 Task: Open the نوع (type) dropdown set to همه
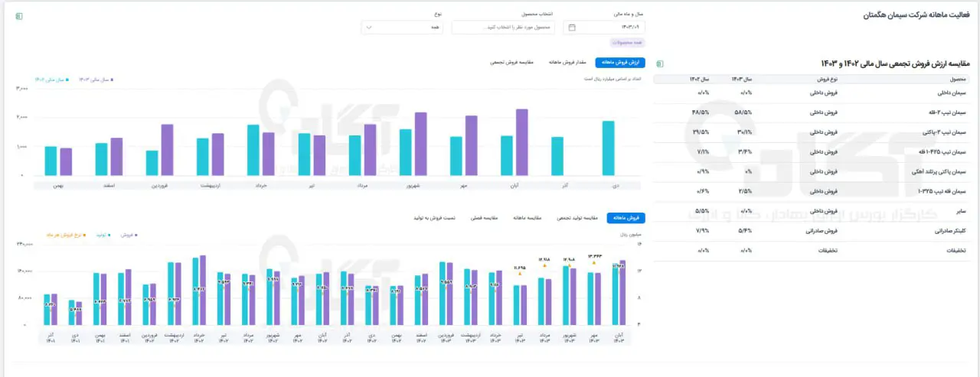tap(402, 28)
